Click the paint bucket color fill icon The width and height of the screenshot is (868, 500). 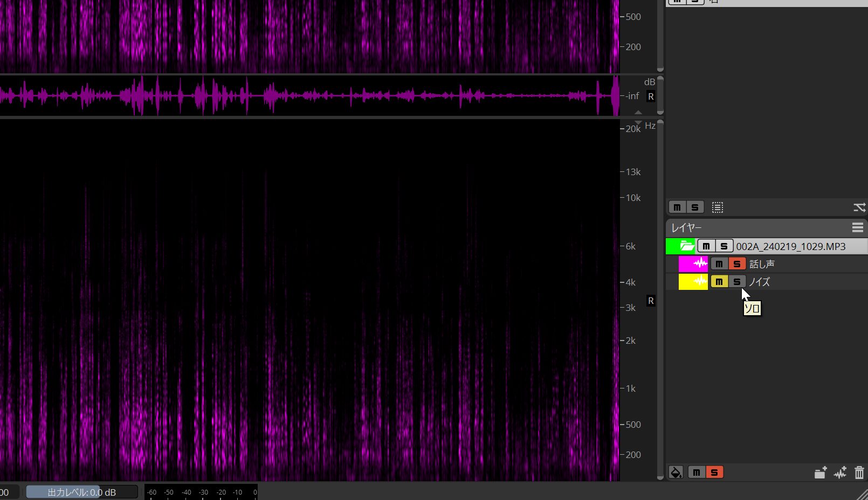(676, 473)
